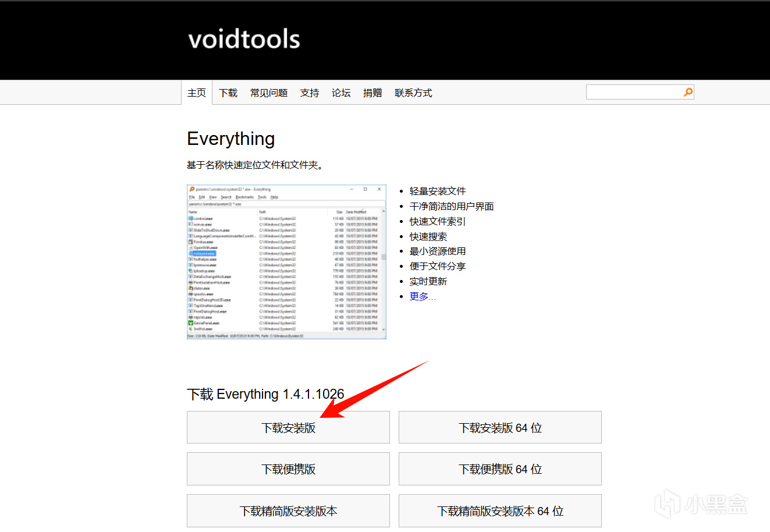Click the Everything screenshot thumbnail
Image resolution: width=770 pixels, height=532 pixels.
(x=286, y=262)
